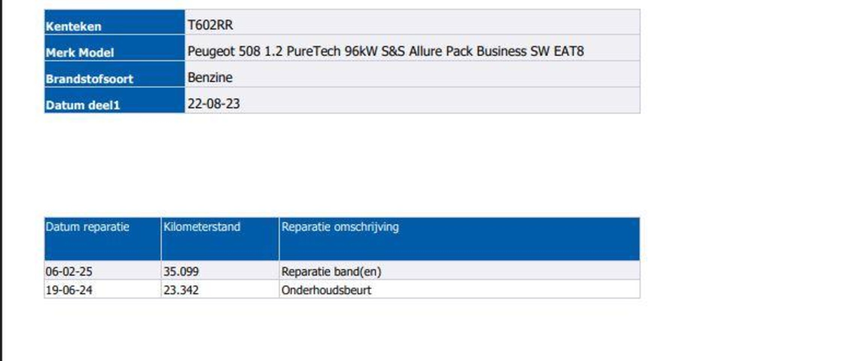Click the dark window border on the left edge
The width and height of the screenshot is (868, 361).
click(1, 180)
